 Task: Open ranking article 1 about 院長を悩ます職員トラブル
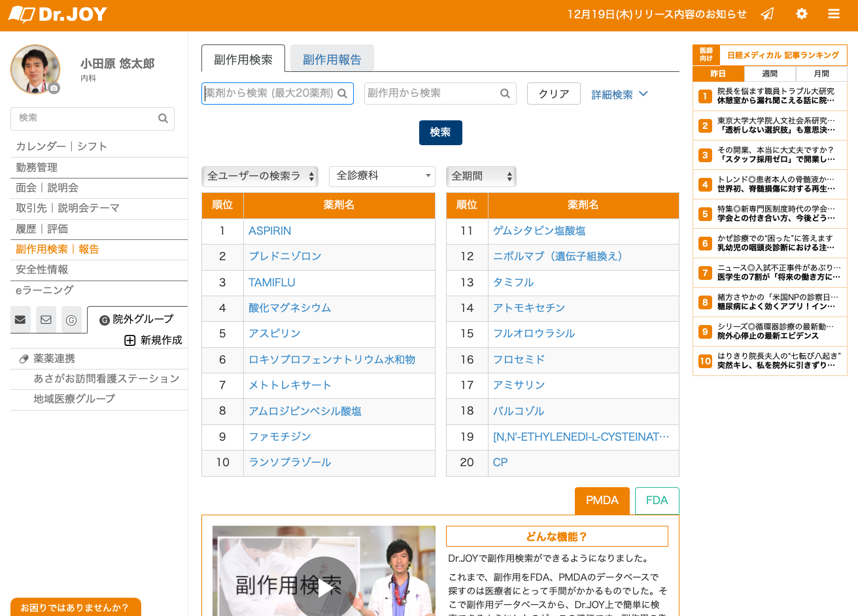pos(770,96)
